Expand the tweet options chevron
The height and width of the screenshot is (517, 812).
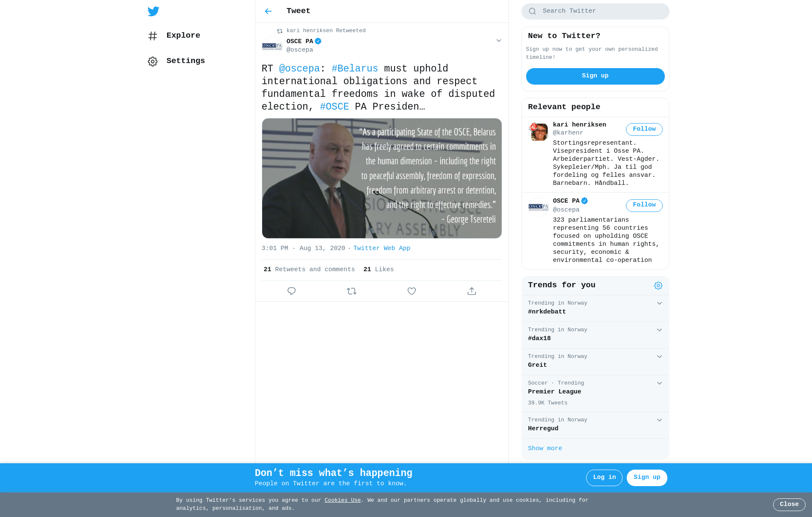coord(499,41)
